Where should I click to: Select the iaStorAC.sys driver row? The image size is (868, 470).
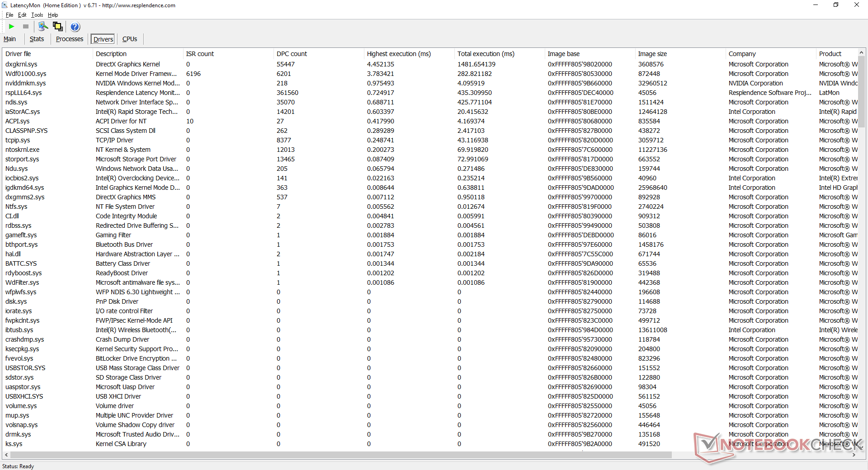click(430, 112)
